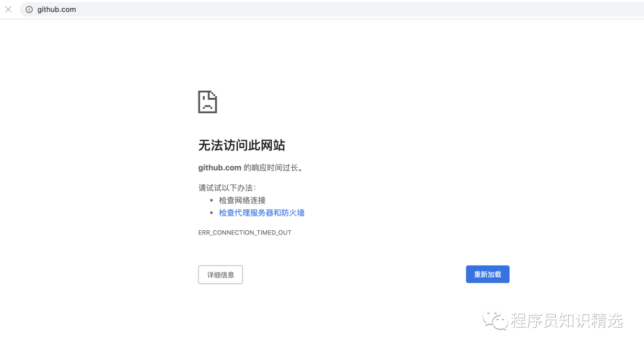Click the 详细信息 button
The height and width of the screenshot is (349, 644).
[x=221, y=274]
